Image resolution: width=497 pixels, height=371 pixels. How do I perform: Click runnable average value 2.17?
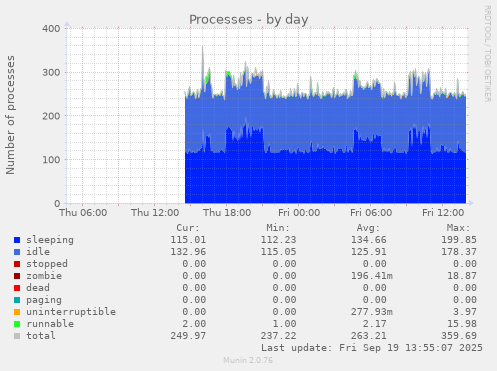coord(375,324)
